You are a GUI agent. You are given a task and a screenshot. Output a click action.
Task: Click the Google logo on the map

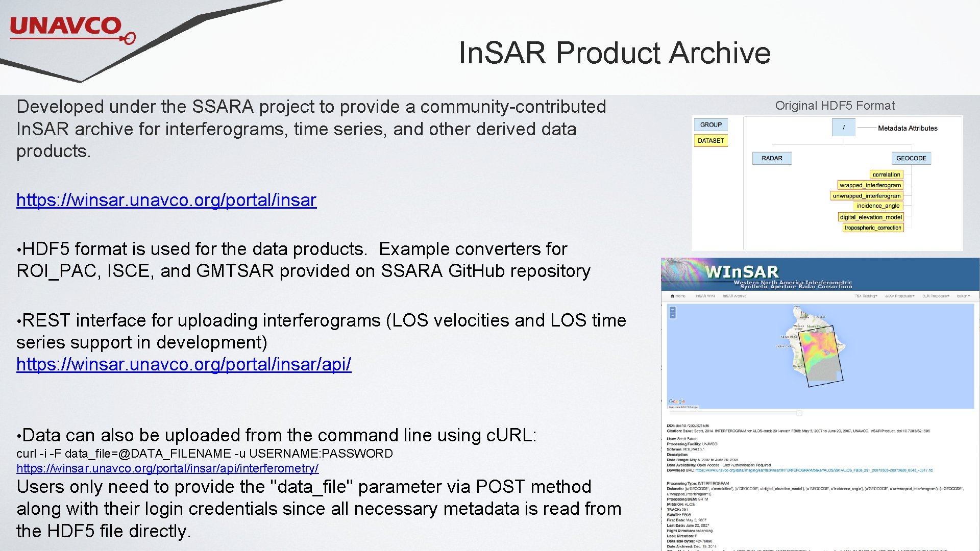[x=677, y=402]
